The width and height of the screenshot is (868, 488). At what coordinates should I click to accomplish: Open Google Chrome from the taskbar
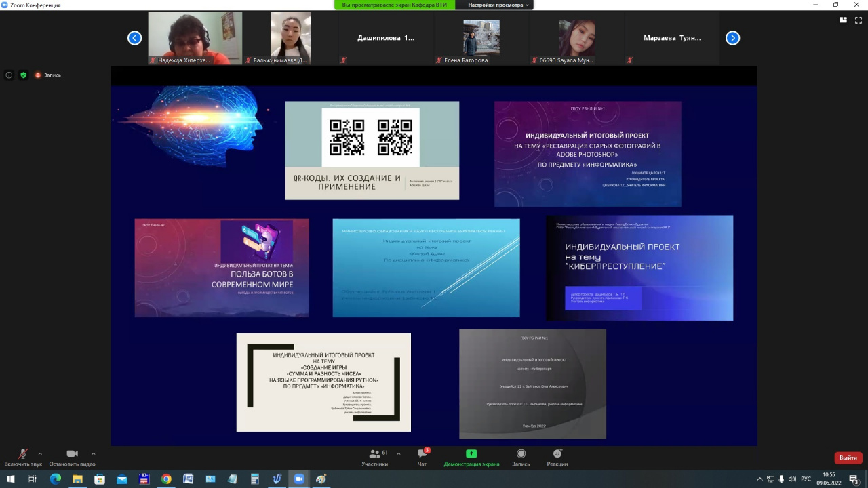click(x=166, y=479)
